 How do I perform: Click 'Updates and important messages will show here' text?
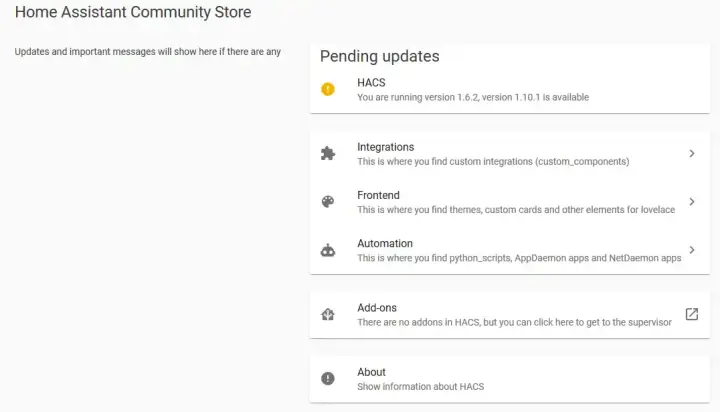pyautogui.click(x=147, y=52)
